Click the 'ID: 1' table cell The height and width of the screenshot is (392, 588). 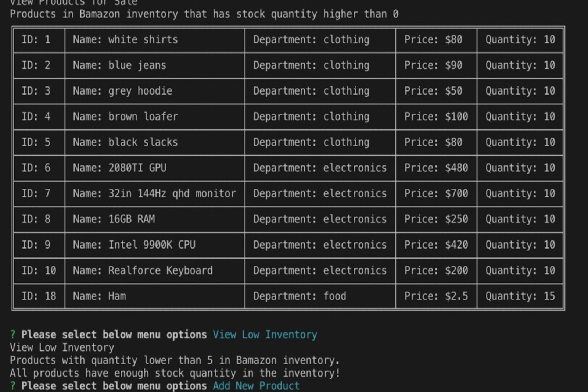(x=39, y=40)
